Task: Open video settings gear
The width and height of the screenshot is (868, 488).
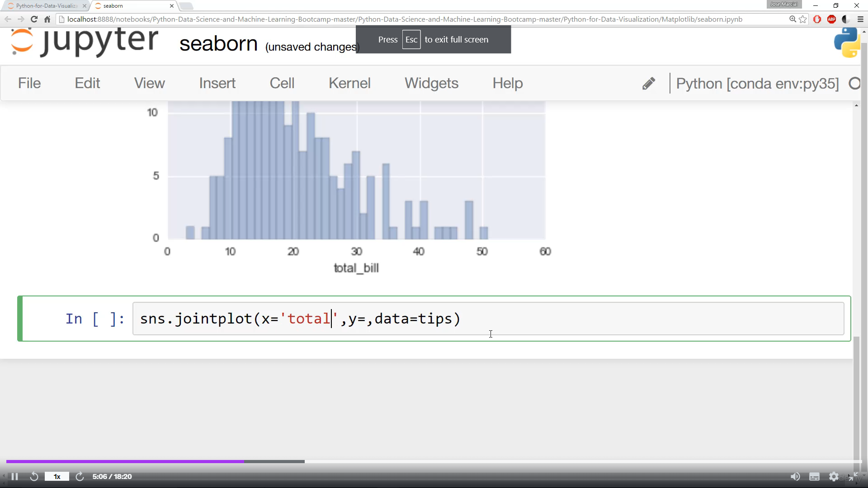Action: (x=834, y=477)
